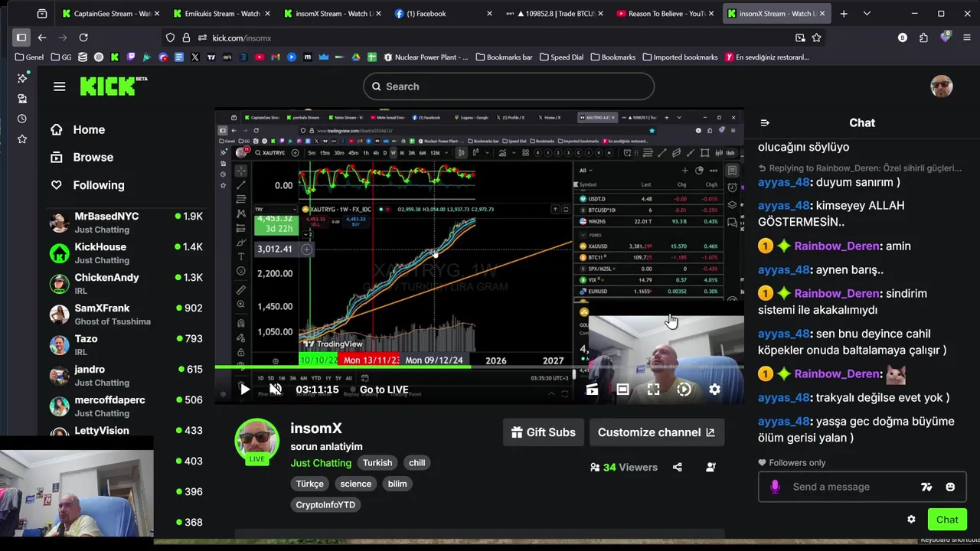Open MrBasedNYC's channel
Viewport: 980px width, 551px height.
(126, 223)
